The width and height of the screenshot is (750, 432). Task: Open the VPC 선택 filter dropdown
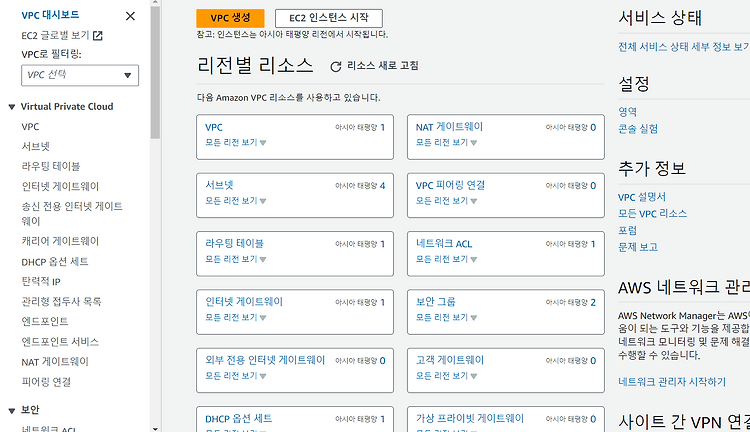pos(80,75)
